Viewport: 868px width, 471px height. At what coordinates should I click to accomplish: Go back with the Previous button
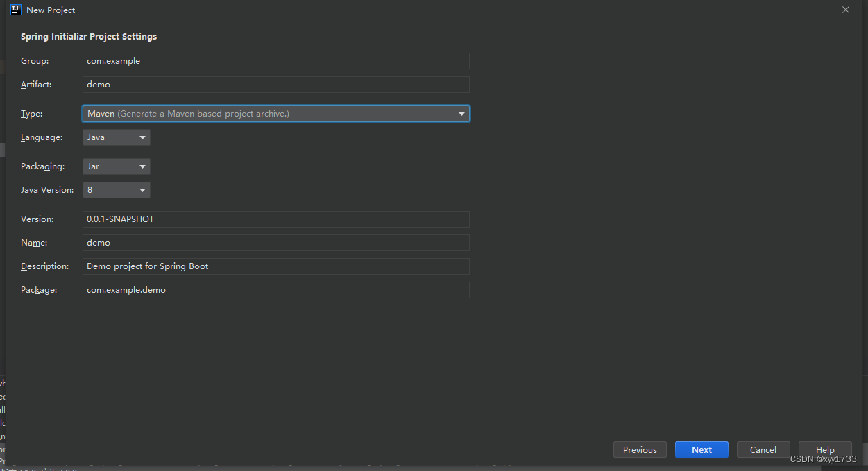tap(640, 449)
